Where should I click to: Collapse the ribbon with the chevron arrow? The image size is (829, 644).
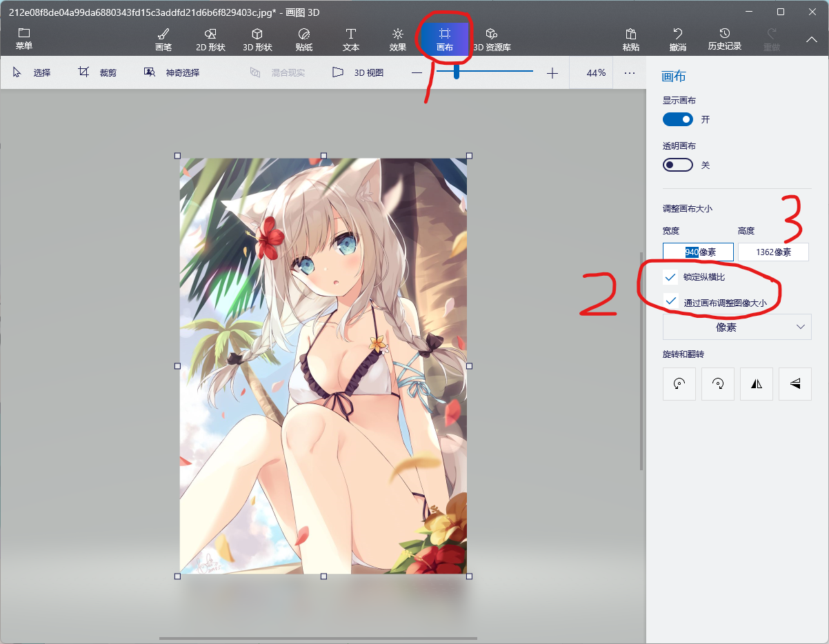[x=812, y=40]
